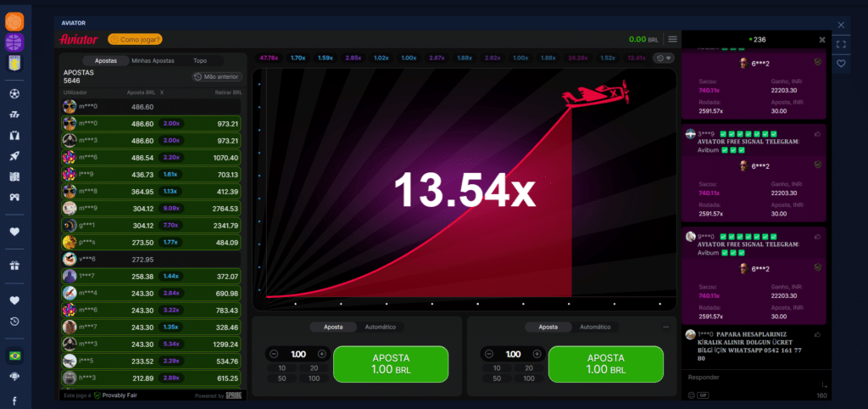Click the Como jogar? button

(x=135, y=39)
